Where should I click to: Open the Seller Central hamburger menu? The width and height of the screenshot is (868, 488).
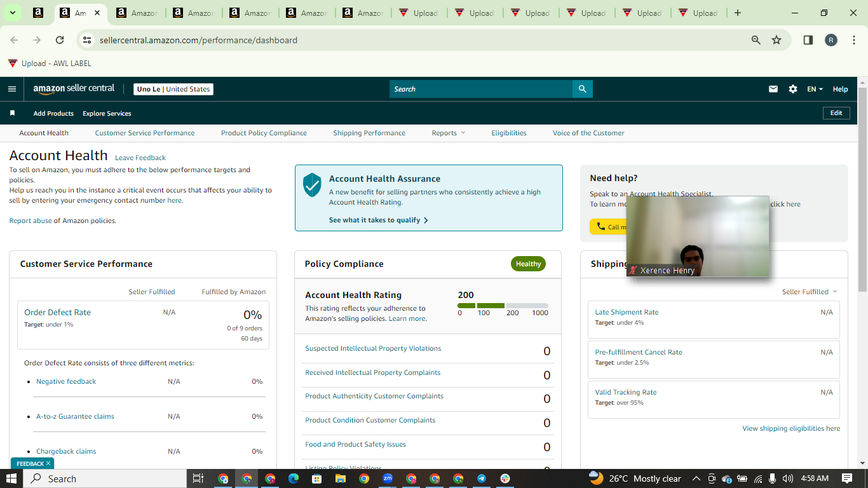12,89
